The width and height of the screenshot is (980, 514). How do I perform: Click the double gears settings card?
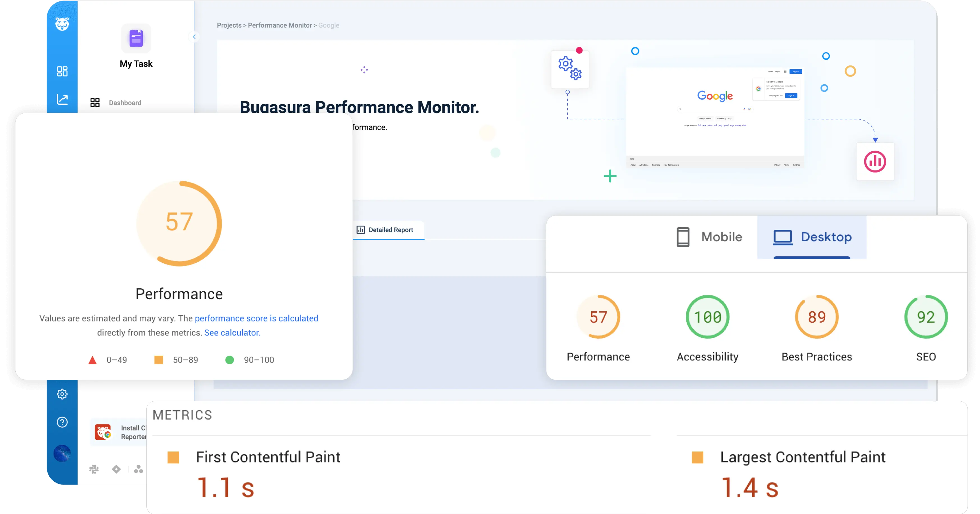point(570,69)
